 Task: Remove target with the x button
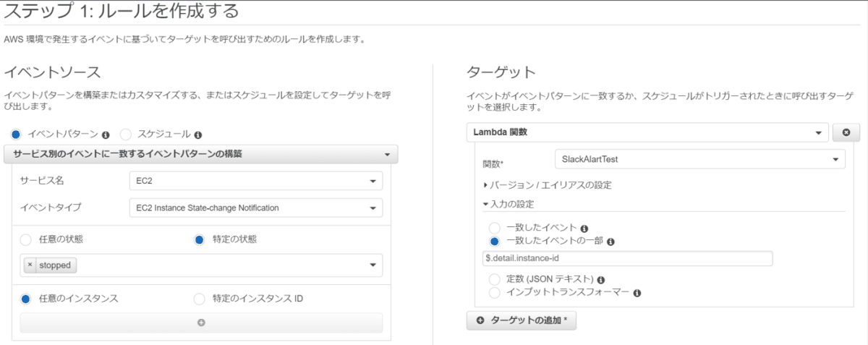tap(846, 133)
